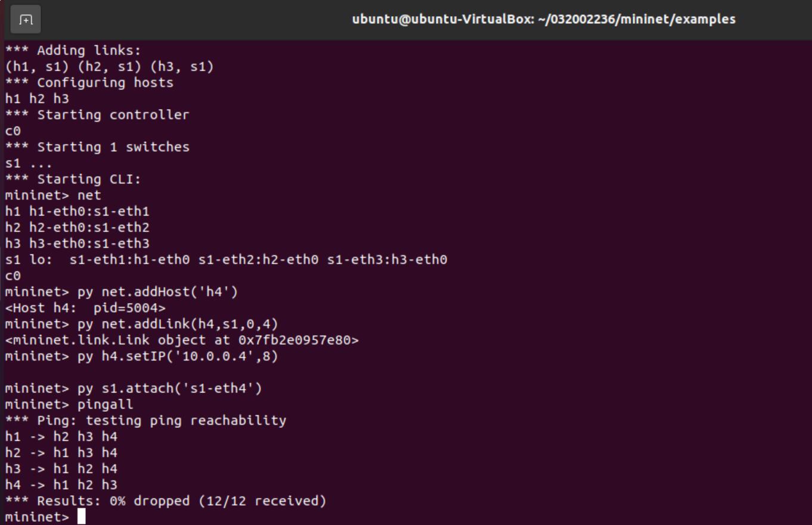
Task: Click the '*** Adding links:' line
Action: [73, 51]
